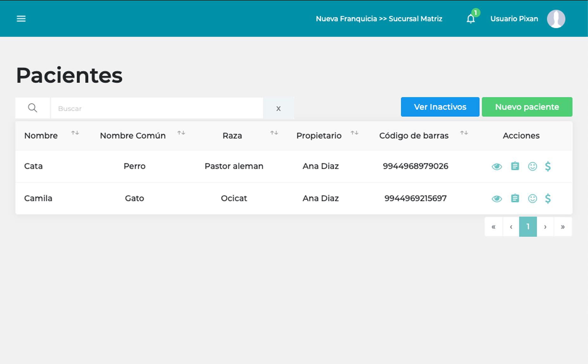Viewport: 588px width, 364px height.
Task: Click the Buscar search field
Action: click(x=157, y=108)
